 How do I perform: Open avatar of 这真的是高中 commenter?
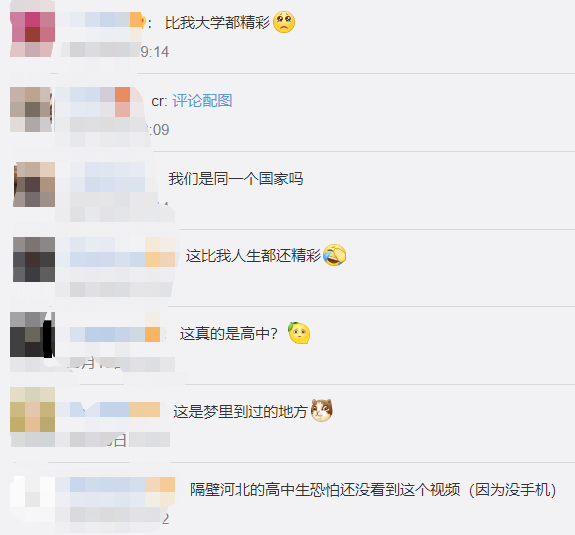pyautogui.click(x=33, y=334)
